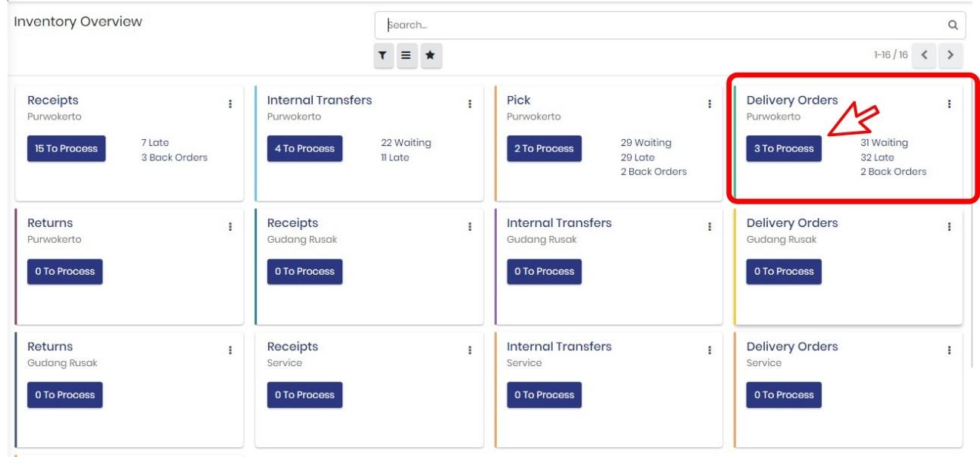Go to the next page arrow
Viewport: 980px width, 457px height.
click(x=950, y=54)
